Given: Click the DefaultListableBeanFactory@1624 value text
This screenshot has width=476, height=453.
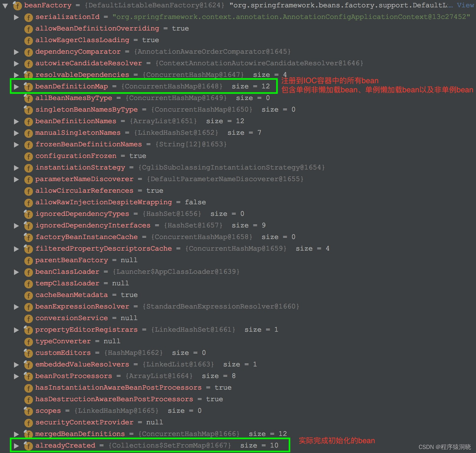Looking at the screenshot, I should click(x=155, y=5).
